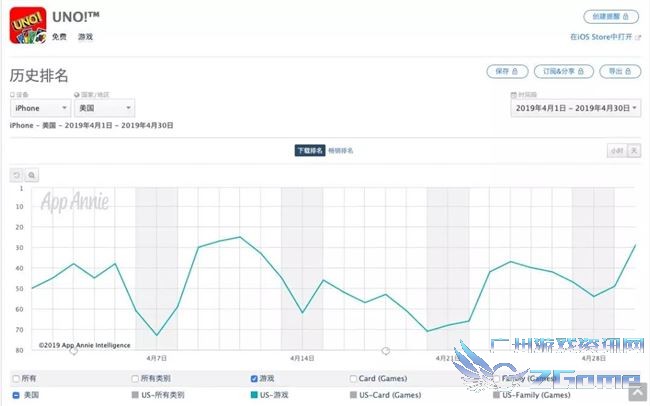Viewport: 650px width, 406px height.
Task: Click the chart reset/undo zoom icon
Action: 17,175
